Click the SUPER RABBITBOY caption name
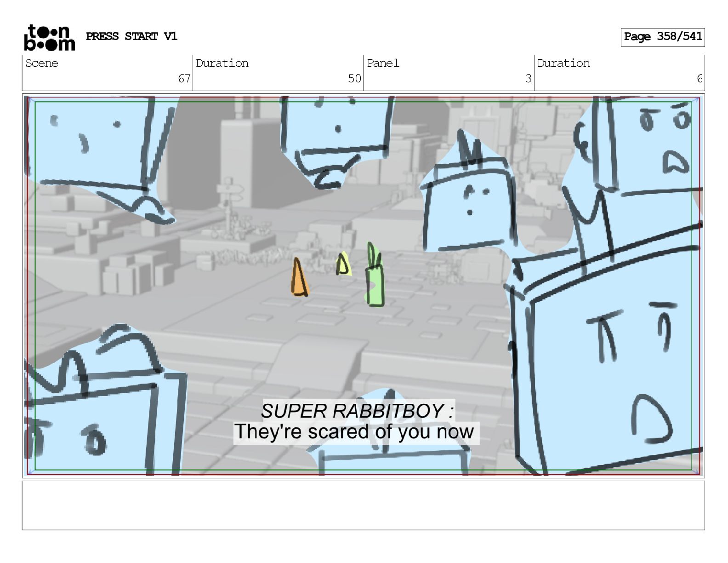 (x=358, y=410)
